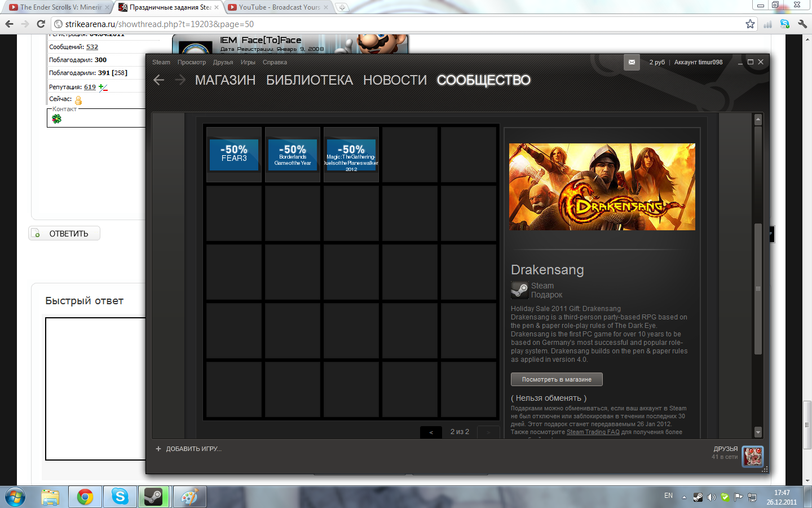Open the Просмотр menu

click(x=192, y=62)
